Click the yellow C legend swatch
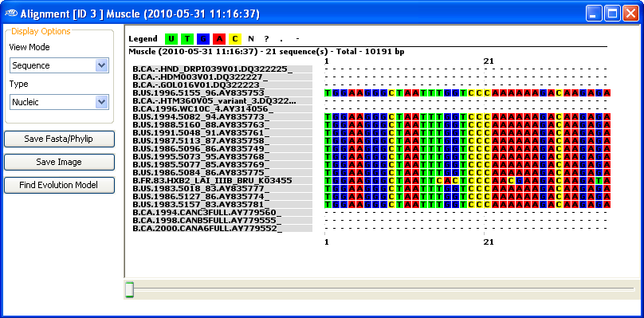The image size is (644, 318). click(235, 39)
